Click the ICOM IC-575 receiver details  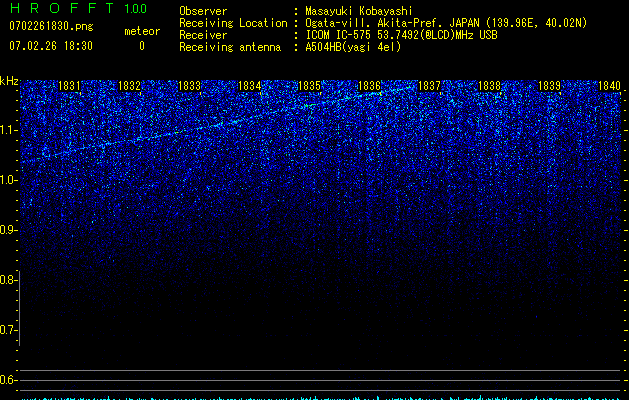[401, 35]
